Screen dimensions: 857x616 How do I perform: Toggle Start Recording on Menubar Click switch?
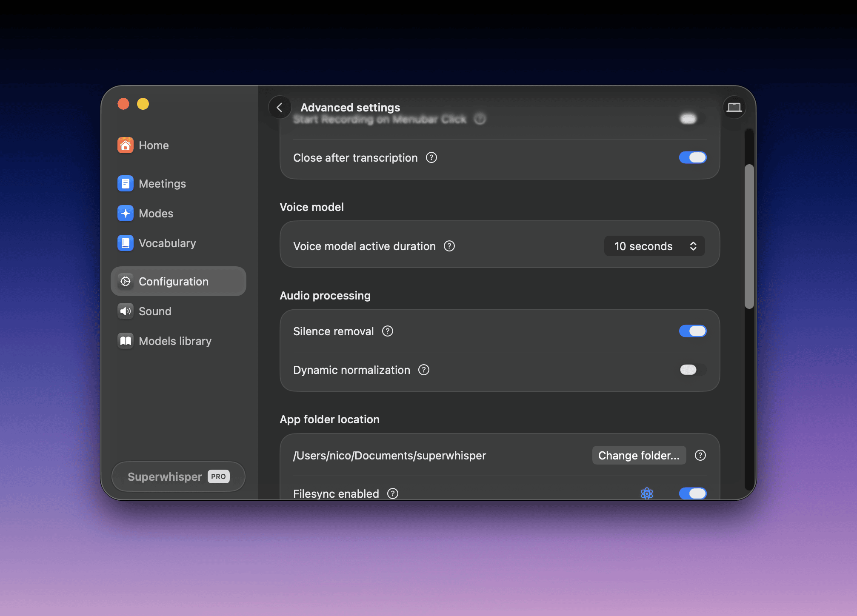(693, 119)
